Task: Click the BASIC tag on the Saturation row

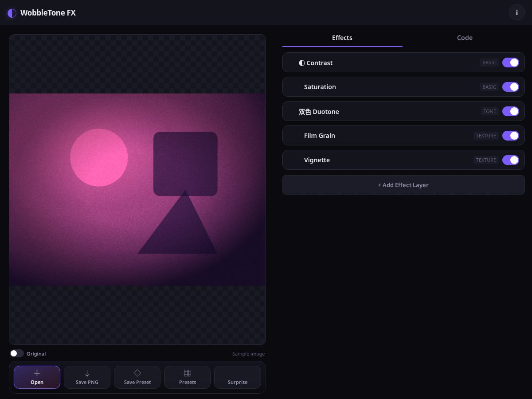Action: coord(489,87)
